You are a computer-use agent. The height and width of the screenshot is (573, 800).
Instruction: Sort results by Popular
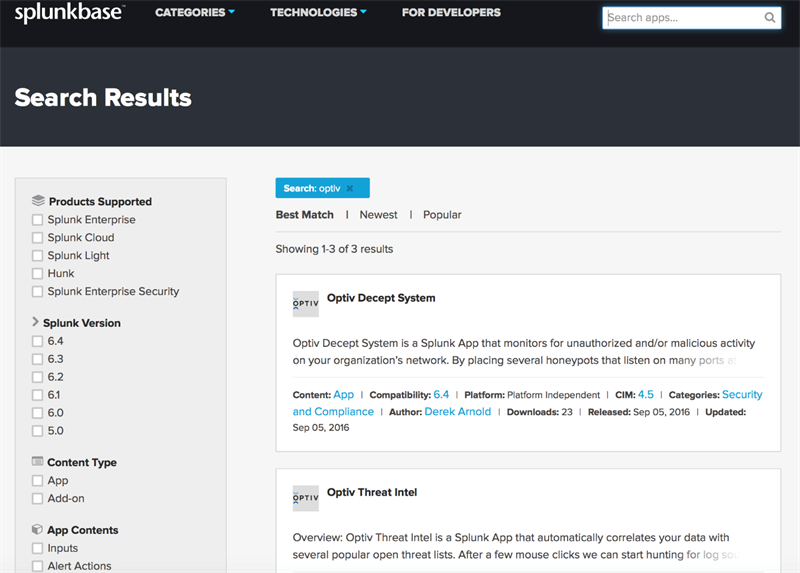pos(442,215)
